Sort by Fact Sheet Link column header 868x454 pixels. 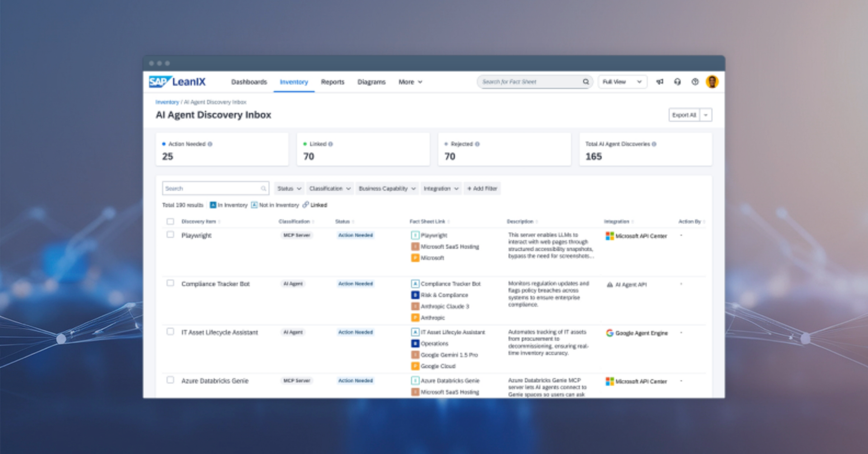[429, 221]
